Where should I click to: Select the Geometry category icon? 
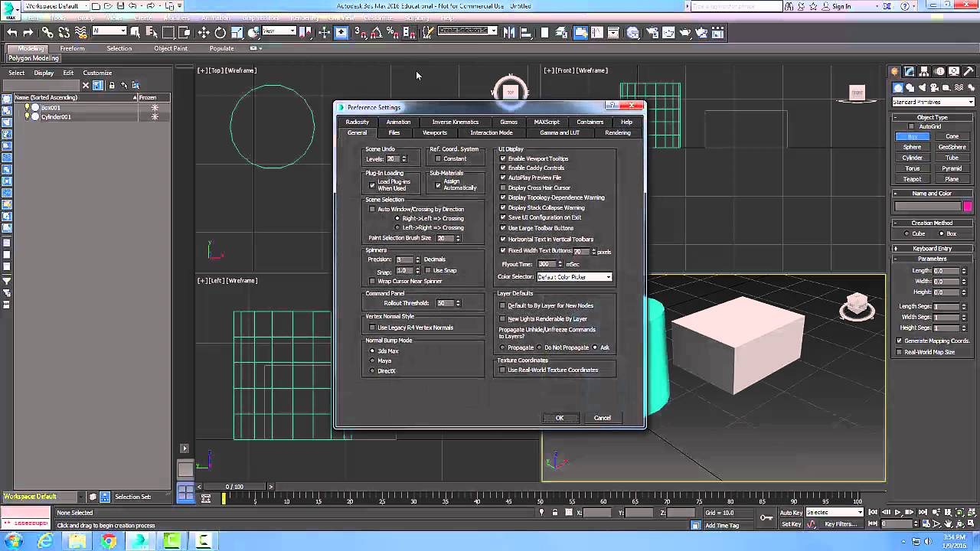[899, 87]
